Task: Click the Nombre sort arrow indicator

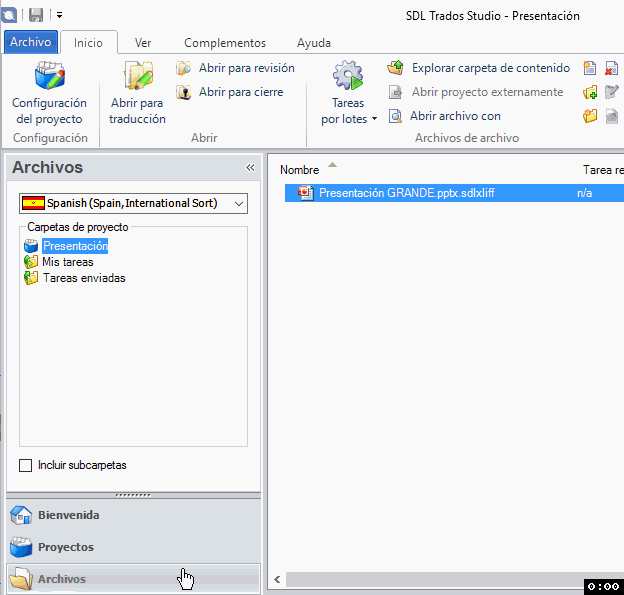Action: [x=332, y=165]
